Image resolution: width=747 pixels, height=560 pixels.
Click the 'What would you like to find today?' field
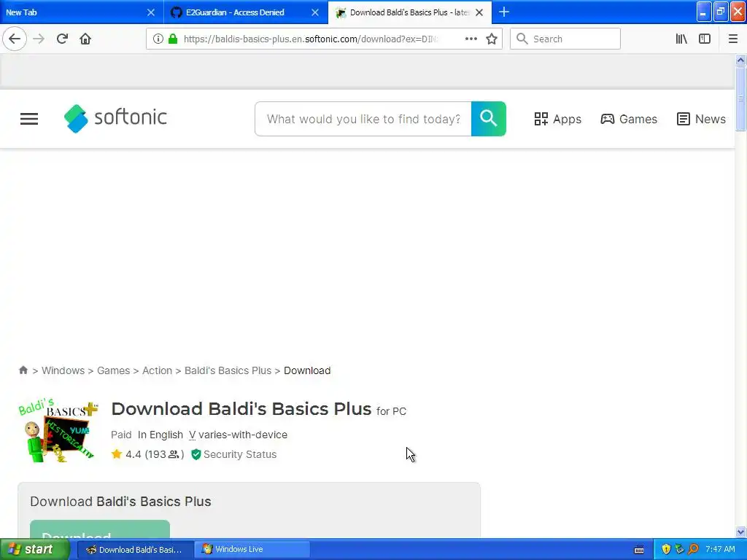click(x=363, y=119)
